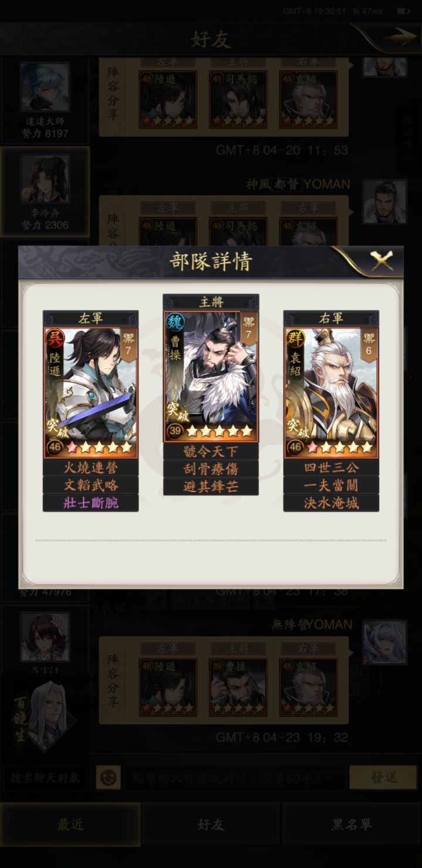The image size is (422, 868).
Task: Select the 袁紹 right army hero card
Action: click(x=331, y=392)
